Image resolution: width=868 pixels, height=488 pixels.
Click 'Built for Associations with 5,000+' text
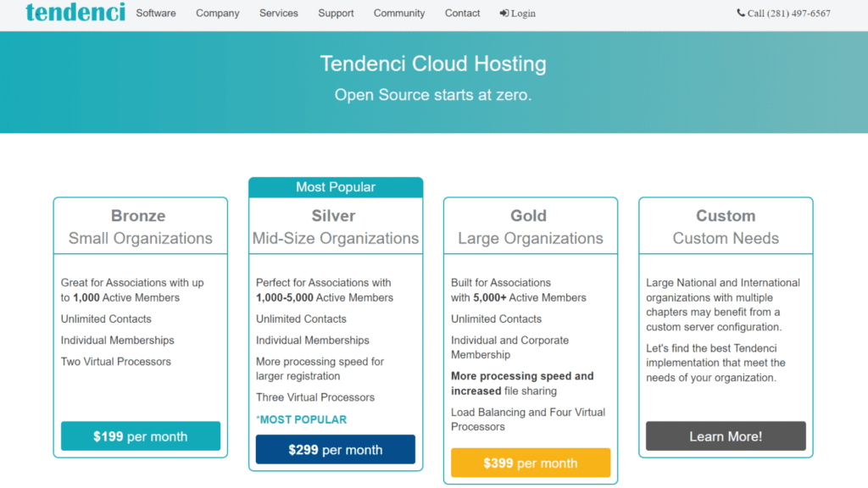point(518,290)
